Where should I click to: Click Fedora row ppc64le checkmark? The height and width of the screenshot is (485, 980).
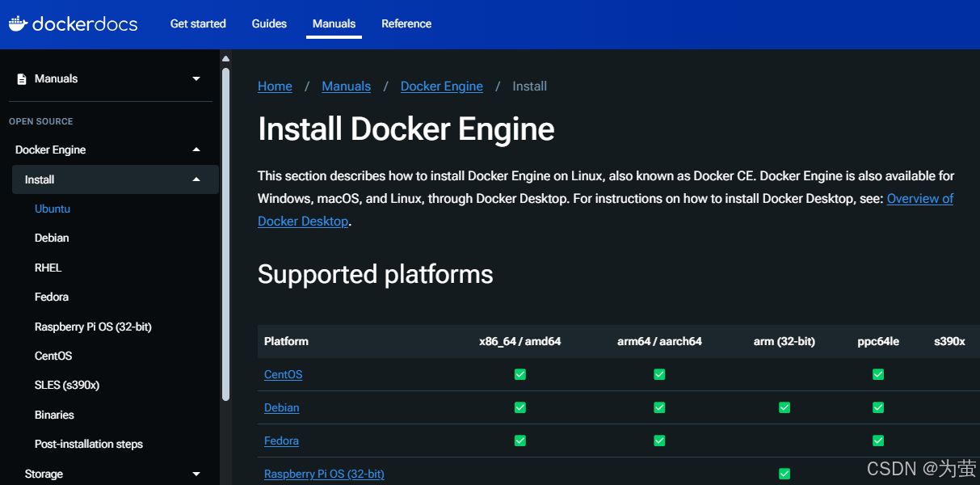878,441
